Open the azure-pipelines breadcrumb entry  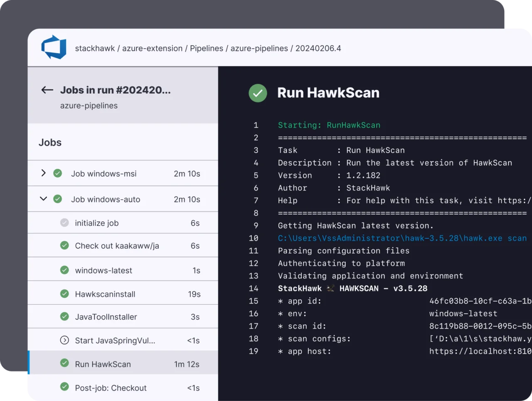pos(260,48)
